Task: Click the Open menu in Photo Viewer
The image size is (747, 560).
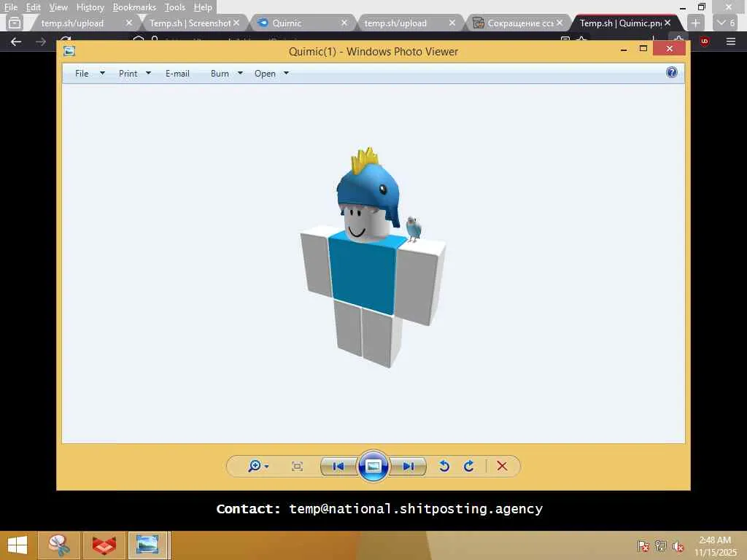Action: tap(265, 74)
